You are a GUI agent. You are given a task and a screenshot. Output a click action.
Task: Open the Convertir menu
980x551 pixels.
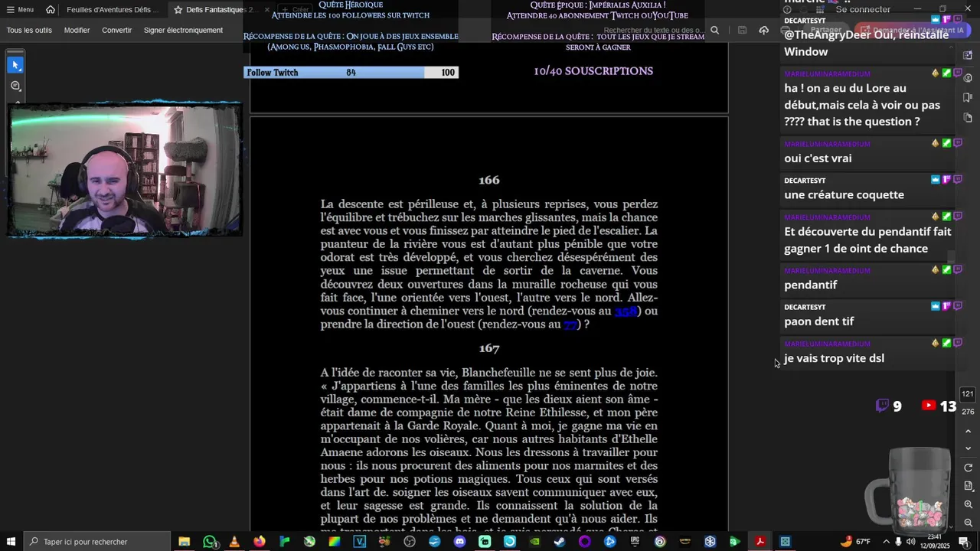click(116, 30)
